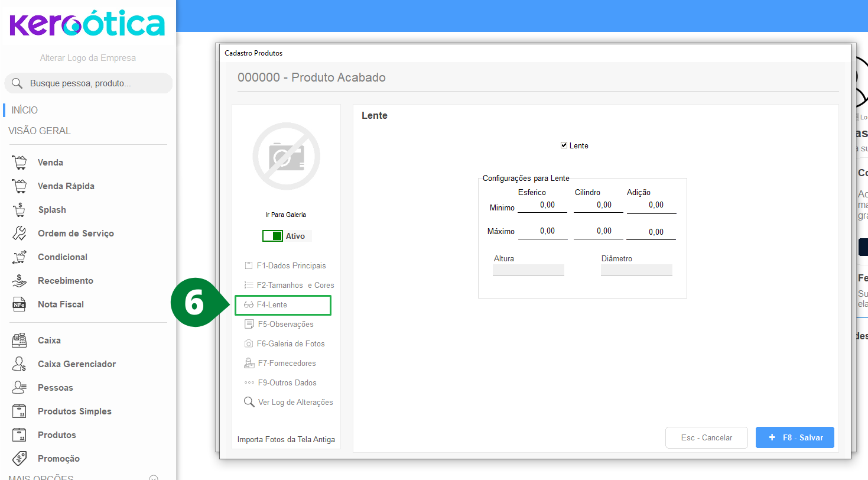The width and height of the screenshot is (868, 480).
Task: Click the Cilindro Máximo field
Action: click(599, 232)
